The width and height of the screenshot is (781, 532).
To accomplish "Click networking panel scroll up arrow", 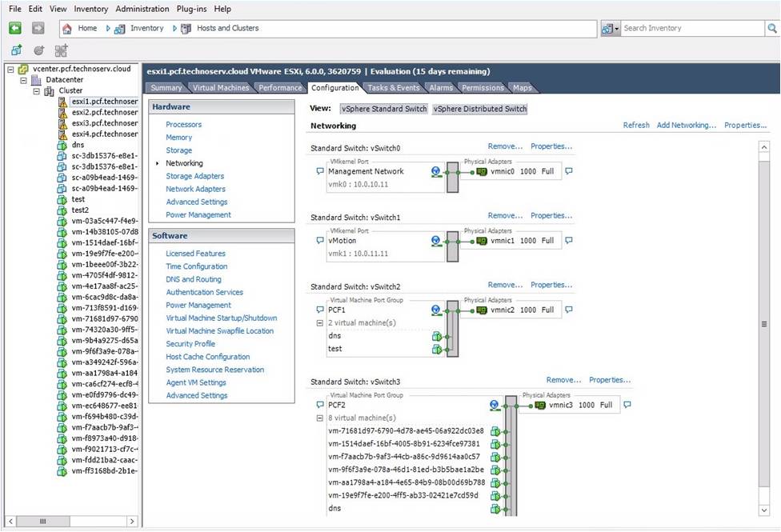I will click(764, 147).
